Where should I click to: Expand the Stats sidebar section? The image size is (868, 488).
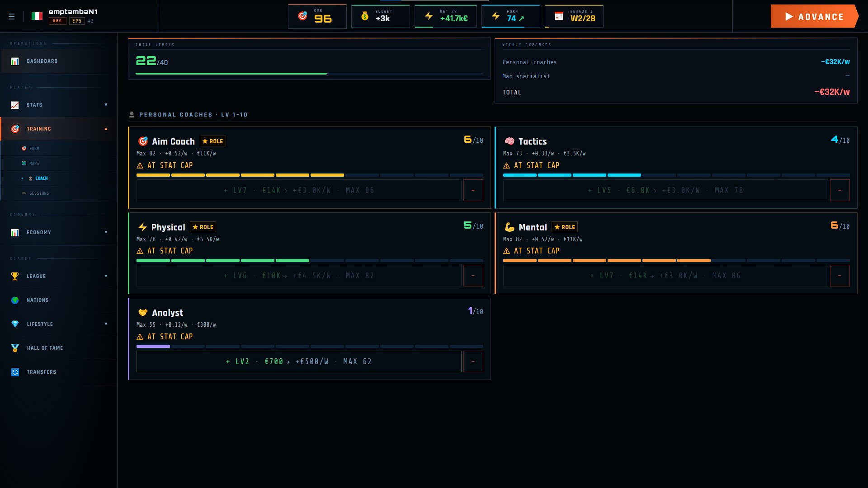coord(106,105)
